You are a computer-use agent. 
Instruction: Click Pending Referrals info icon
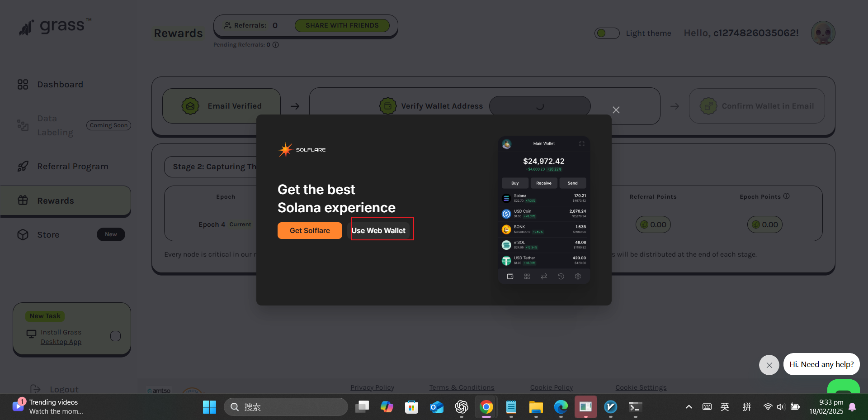point(276,45)
